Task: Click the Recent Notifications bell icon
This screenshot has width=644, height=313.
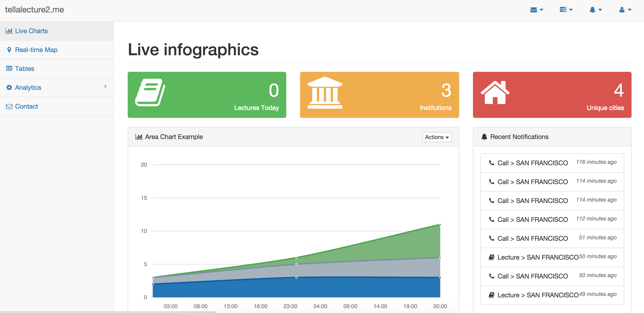Action: [x=484, y=137]
